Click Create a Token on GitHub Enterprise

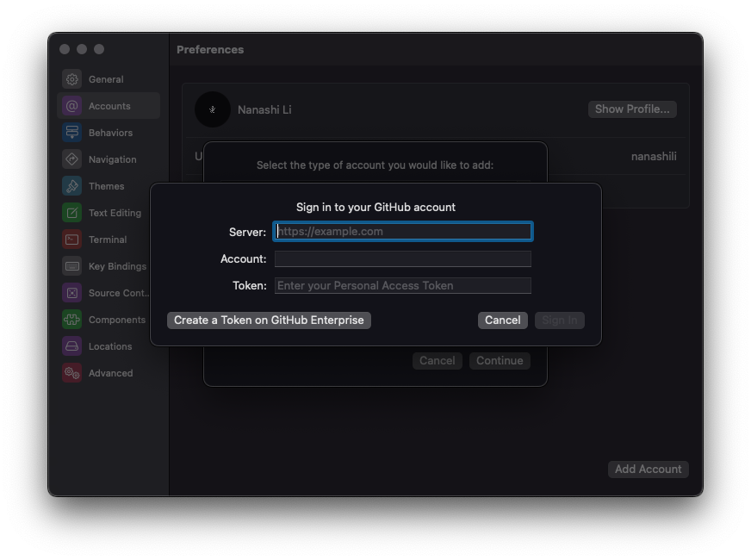point(268,320)
